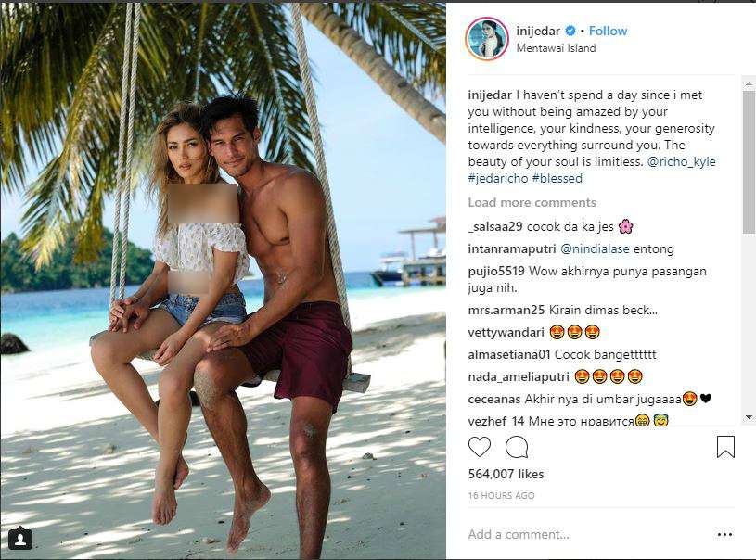756x560 pixels.
Task: Open the @nindialase mention in comments
Action: tap(595, 249)
